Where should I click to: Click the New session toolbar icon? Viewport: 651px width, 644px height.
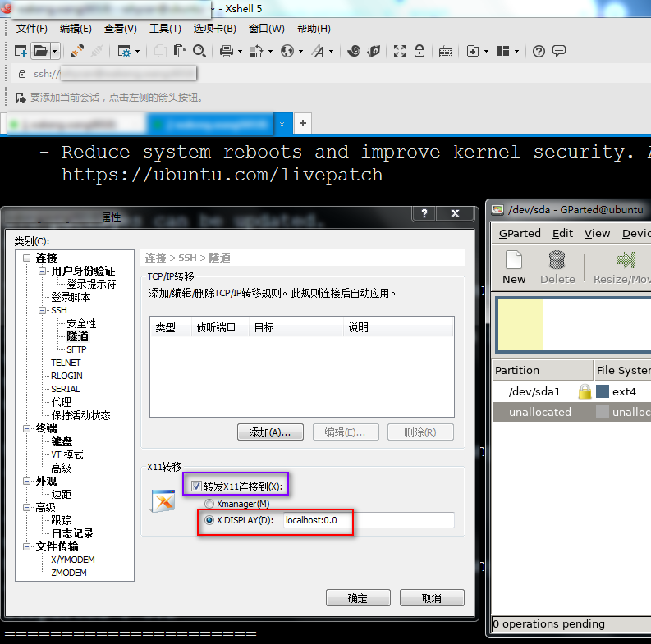click(x=21, y=51)
